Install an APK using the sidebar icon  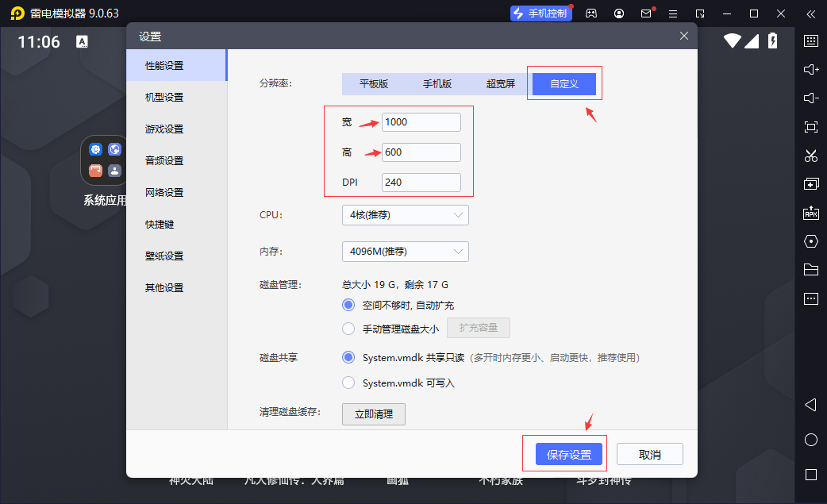[811, 213]
